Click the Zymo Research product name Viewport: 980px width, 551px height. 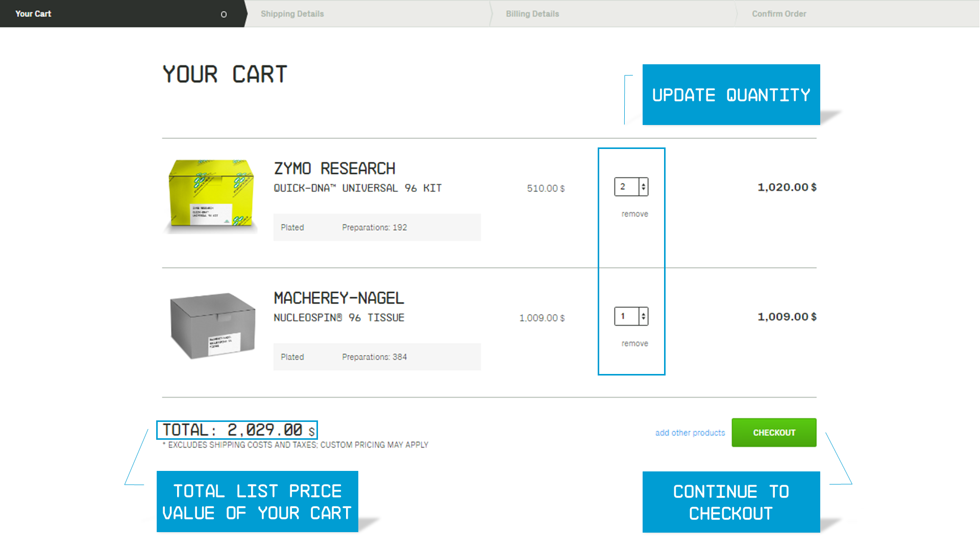[334, 168]
